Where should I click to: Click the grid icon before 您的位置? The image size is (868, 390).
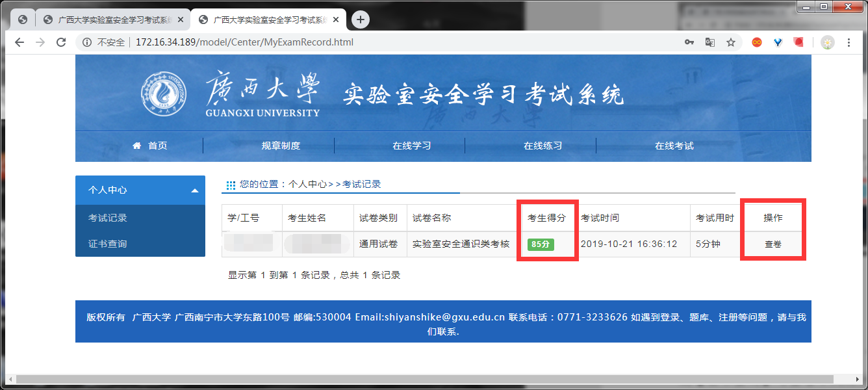(231, 185)
